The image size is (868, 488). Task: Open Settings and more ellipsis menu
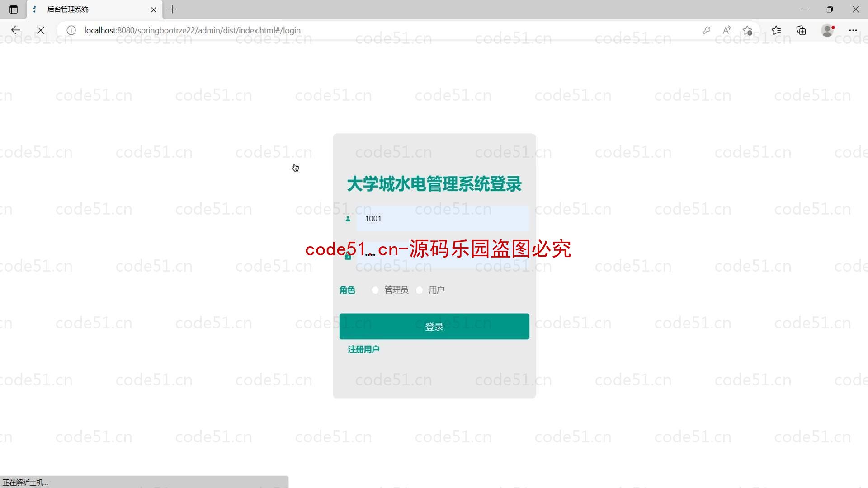coord(853,30)
